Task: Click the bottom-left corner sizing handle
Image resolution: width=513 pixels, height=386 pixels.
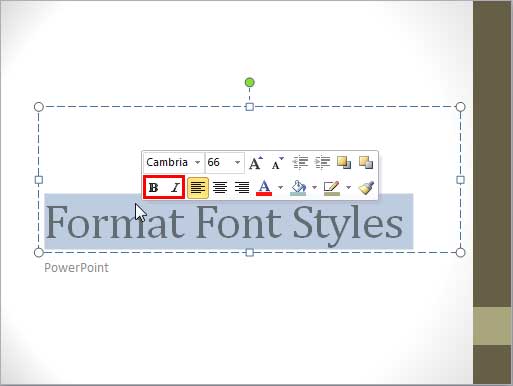Action: click(39, 253)
